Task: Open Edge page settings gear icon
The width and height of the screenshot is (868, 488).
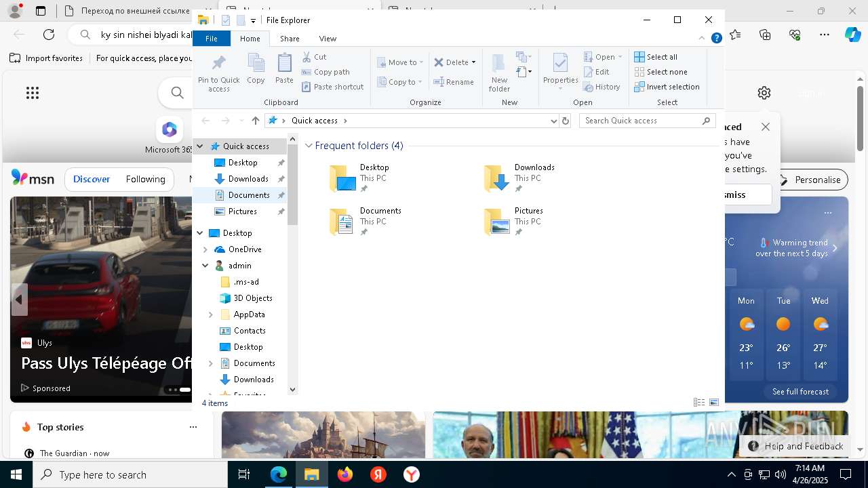Action: (764, 93)
